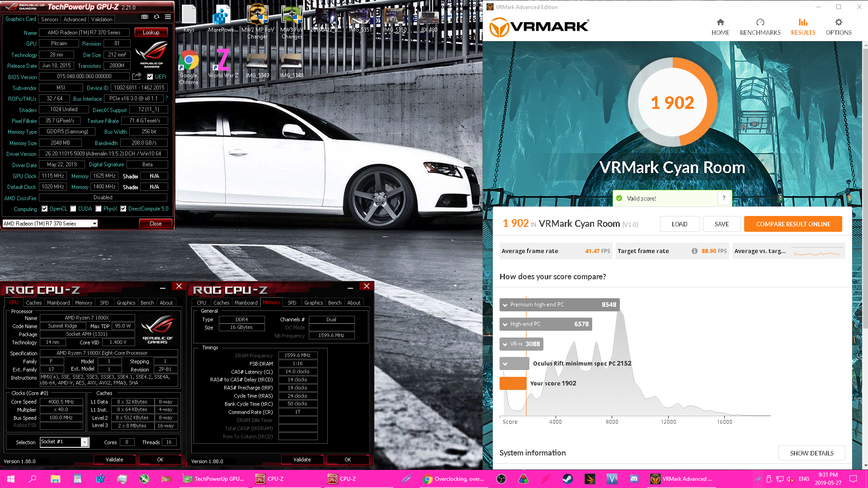The image size is (868, 488).
Task: Toggle the DirectCompute 5.0 checkbox
Action: coord(123,209)
